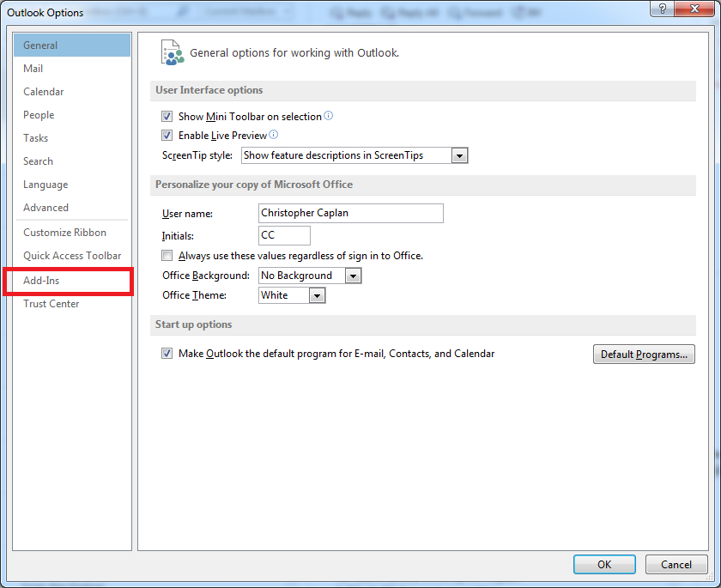Open the Add-Ins page
This screenshot has width=721, height=588.
pyautogui.click(x=40, y=280)
